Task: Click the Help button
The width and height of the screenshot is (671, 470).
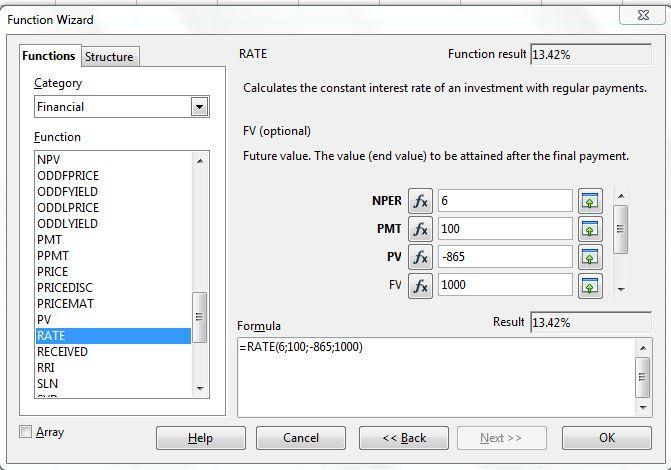Action: click(x=201, y=438)
